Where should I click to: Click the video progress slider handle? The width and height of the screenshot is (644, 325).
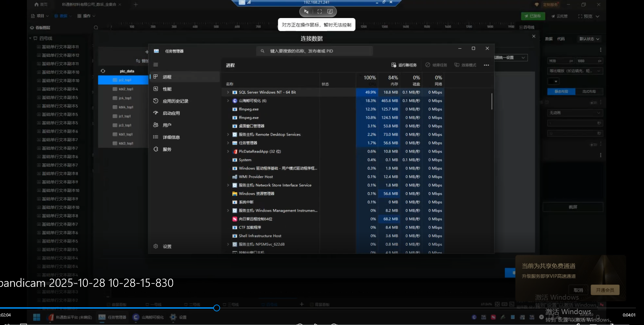(217, 308)
